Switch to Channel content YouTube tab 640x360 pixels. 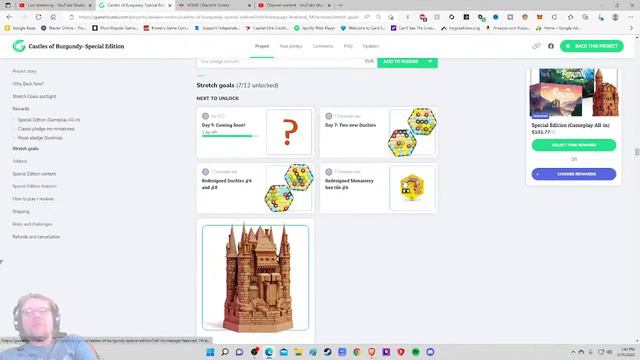(294, 5)
